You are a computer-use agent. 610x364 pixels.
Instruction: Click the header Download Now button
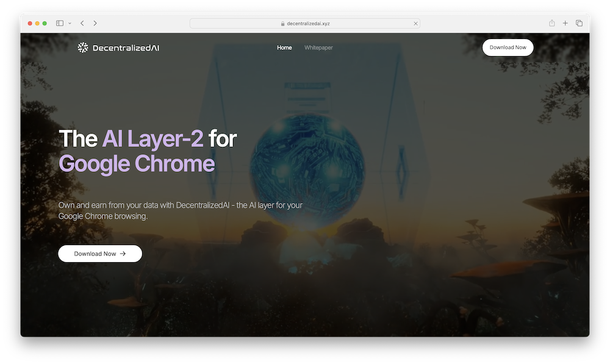[x=508, y=48]
